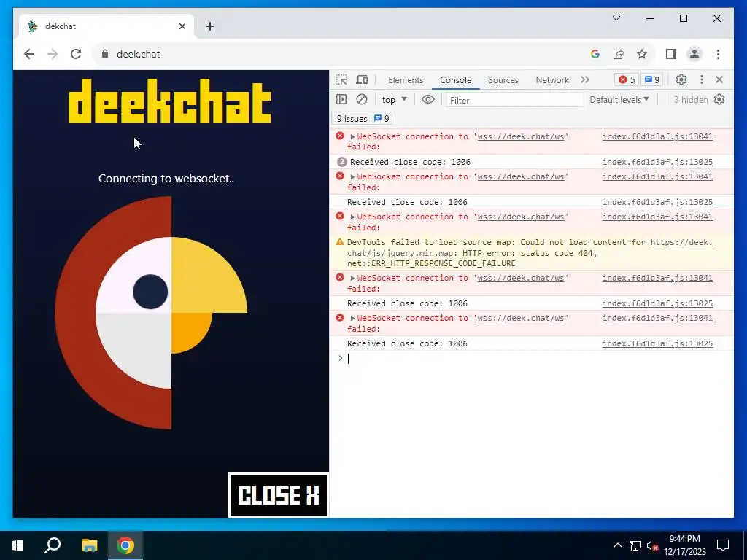Image resolution: width=747 pixels, height=560 pixels.
Task: Open the Default levels dropdown
Action: click(x=619, y=99)
